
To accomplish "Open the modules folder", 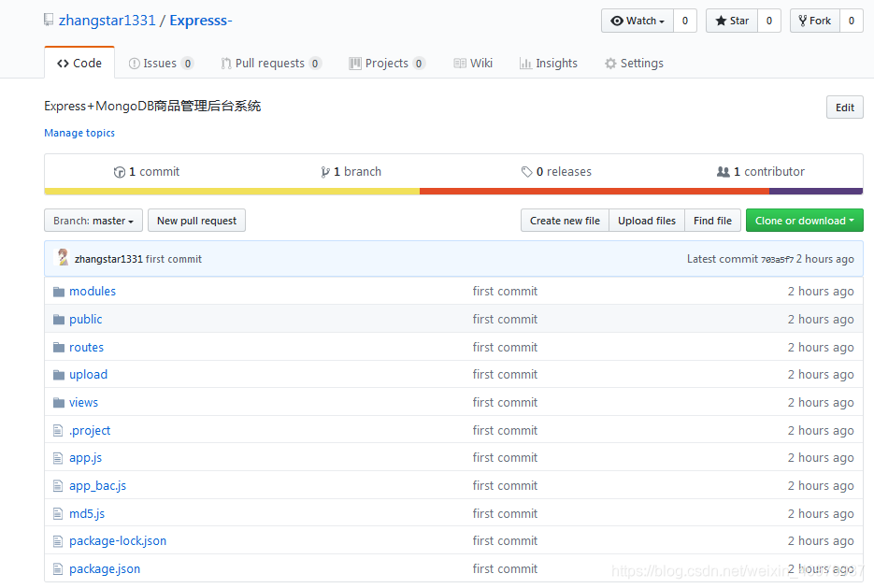I will click(93, 292).
